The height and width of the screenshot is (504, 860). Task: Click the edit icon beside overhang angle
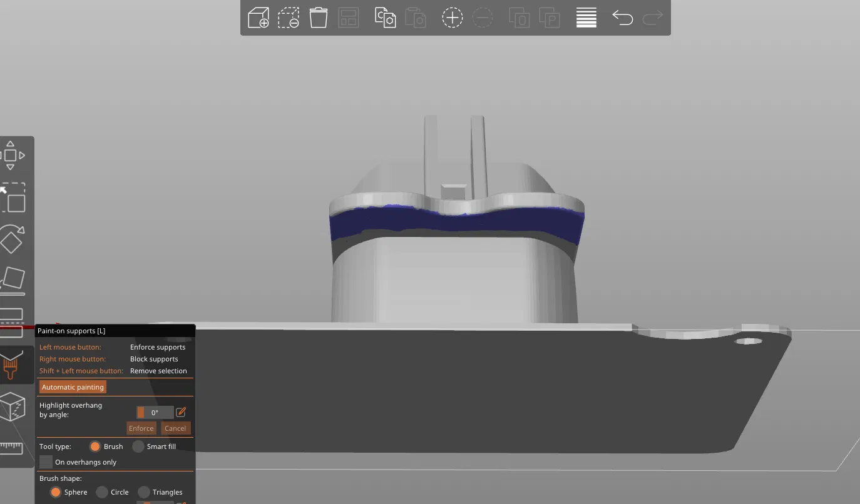pyautogui.click(x=181, y=412)
